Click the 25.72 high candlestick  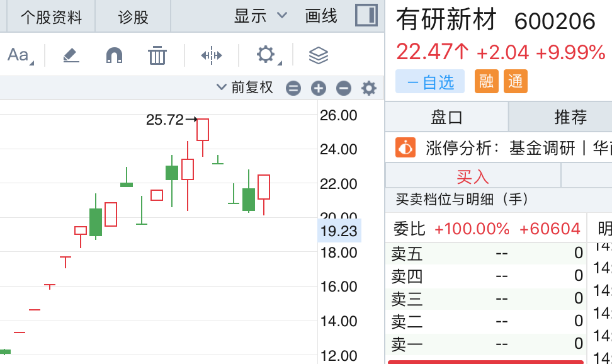point(203,130)
